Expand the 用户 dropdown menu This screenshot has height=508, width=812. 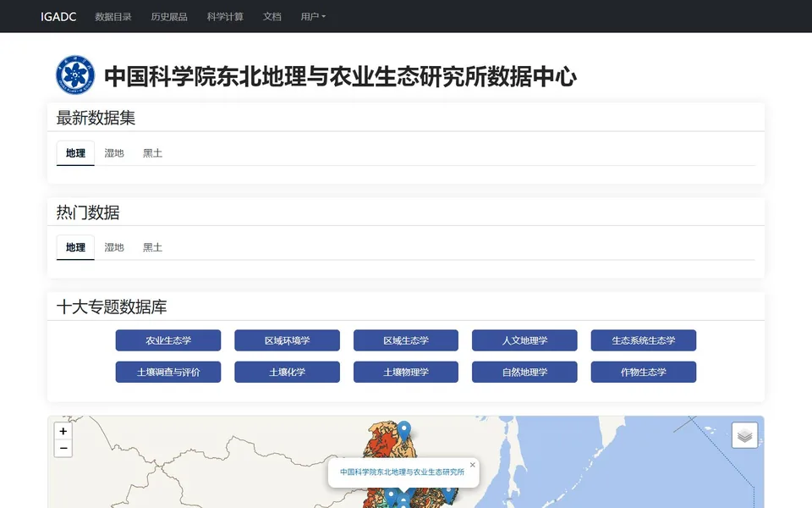point(313,17)
